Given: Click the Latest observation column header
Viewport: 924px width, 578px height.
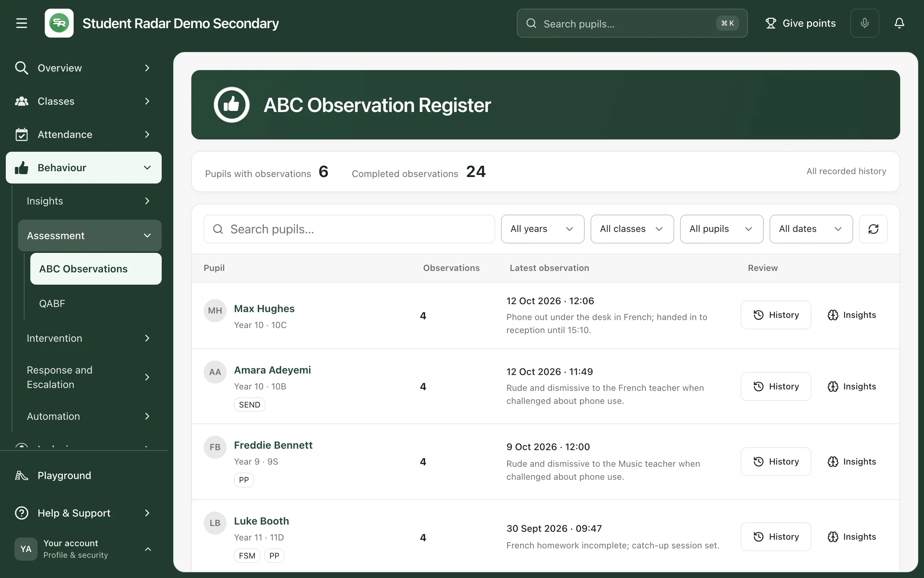Looking at the screenshot, I should click(x=549, y=268).
